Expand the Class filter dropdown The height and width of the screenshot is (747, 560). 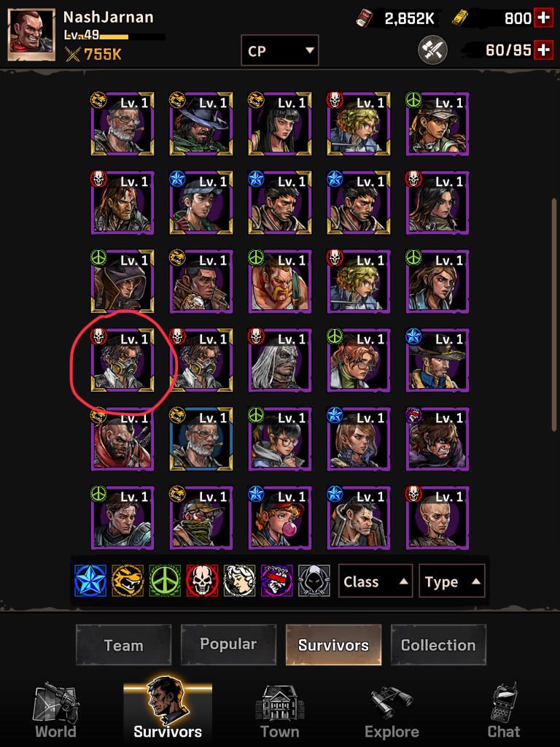pos(376,581)
